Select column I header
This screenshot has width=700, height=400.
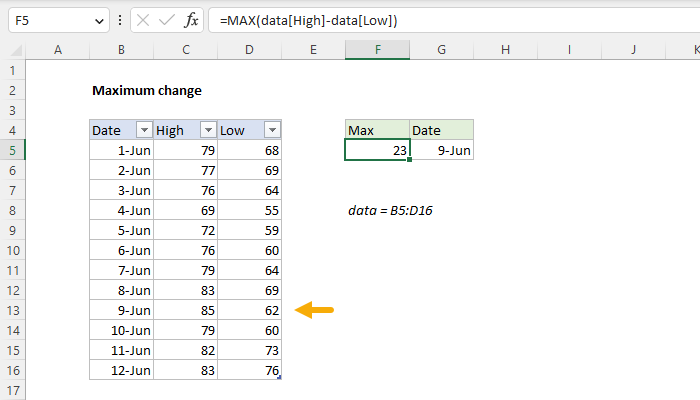569,50
